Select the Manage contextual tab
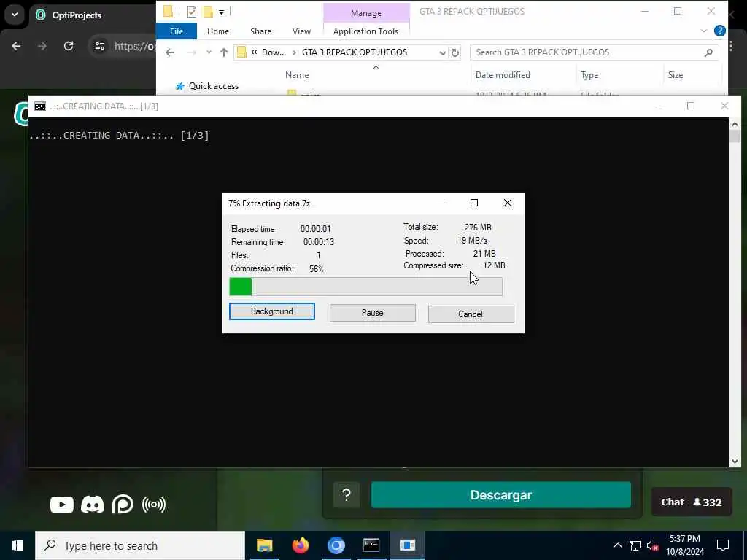 click(x=366, y=13)
